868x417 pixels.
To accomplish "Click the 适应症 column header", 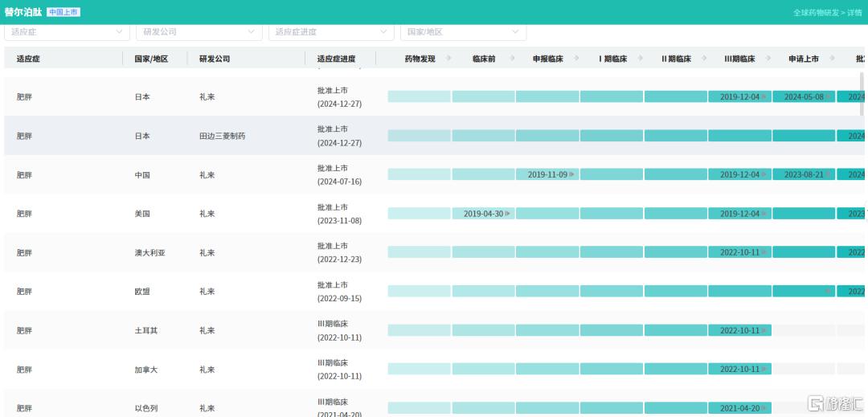I will [28, 59].
